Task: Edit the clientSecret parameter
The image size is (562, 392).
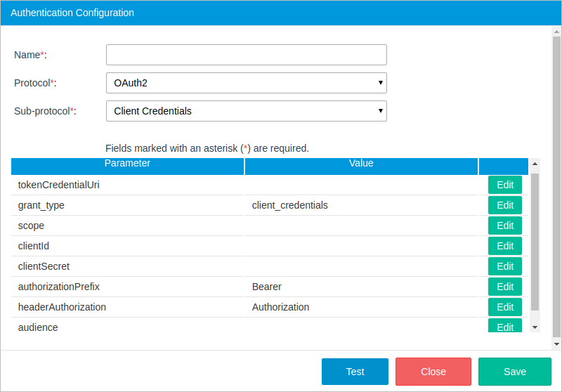Action: coord(505,266)
